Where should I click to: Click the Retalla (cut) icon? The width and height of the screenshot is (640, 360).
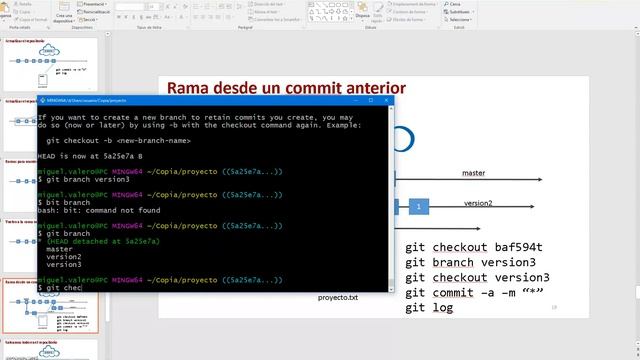tap(16, 4)
